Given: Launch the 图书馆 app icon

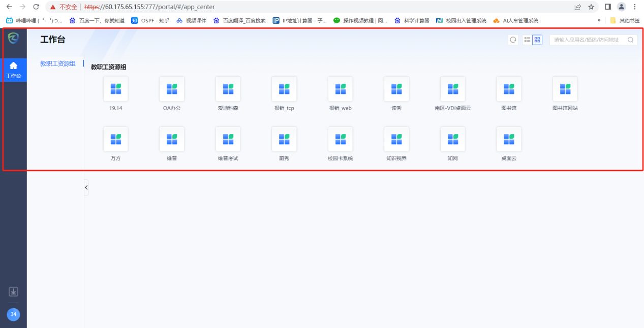Looking at the screenshot, I should (x=509, y=89).
